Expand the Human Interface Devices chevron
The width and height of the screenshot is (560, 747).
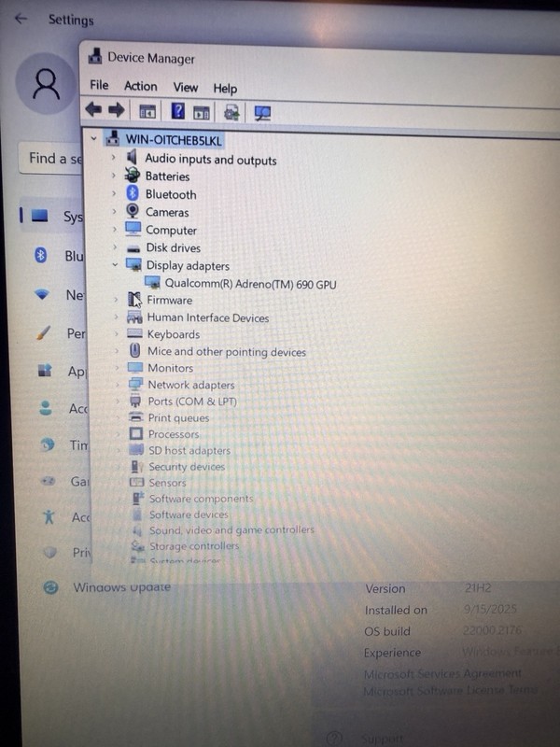[x=116, y=317]
